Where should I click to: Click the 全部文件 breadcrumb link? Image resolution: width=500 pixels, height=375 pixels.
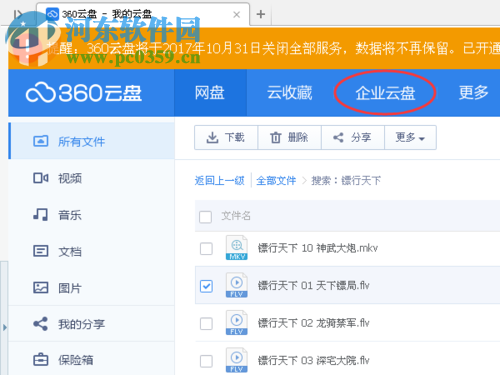pyautogui.click(x=276, y=181)
